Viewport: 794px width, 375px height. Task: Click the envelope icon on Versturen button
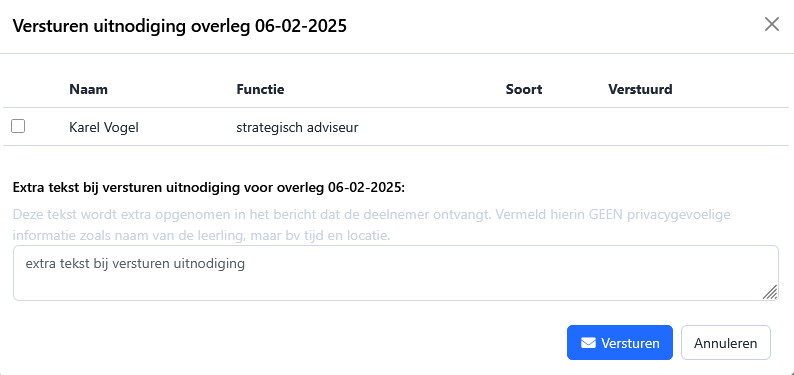click(x=588, y=343)
